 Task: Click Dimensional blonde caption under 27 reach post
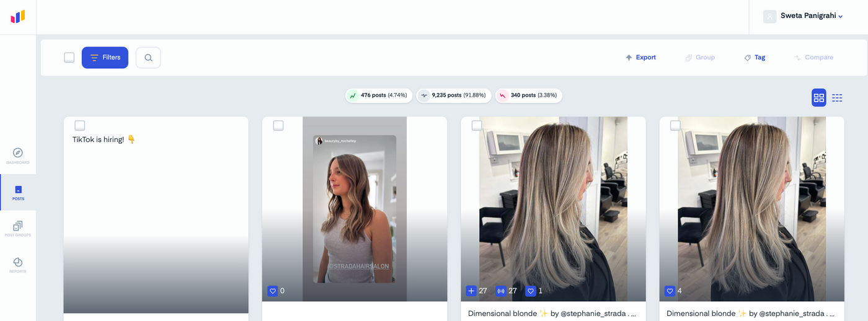pos(552,314)
